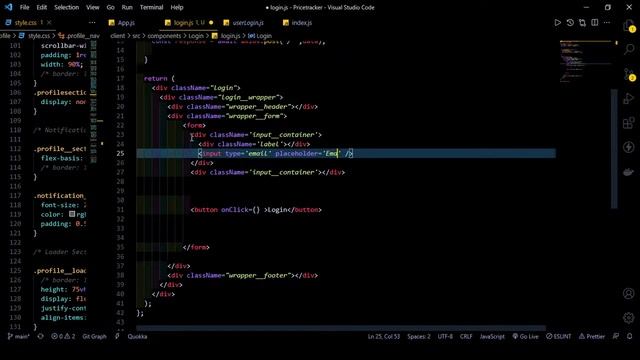Synchronize changes using the sync icon
Image resolution: width=640 pixels, height=360 pixels.
[40, 336]
